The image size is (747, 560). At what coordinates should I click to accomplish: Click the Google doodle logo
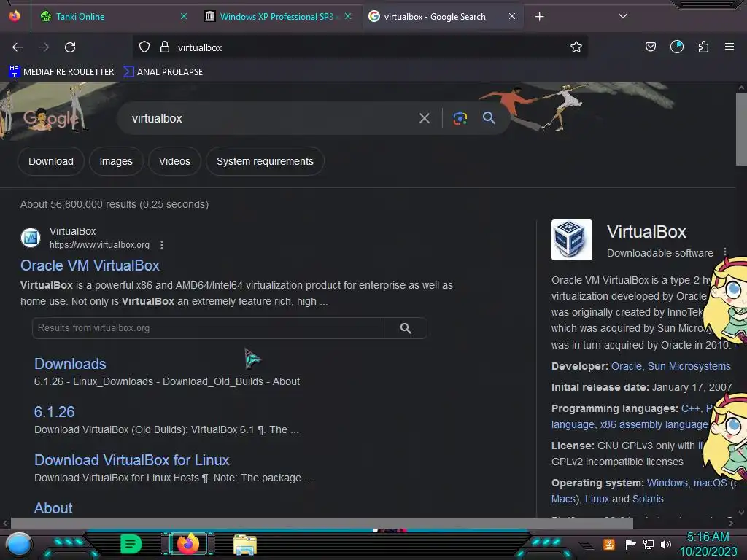[x=50, y=117]
